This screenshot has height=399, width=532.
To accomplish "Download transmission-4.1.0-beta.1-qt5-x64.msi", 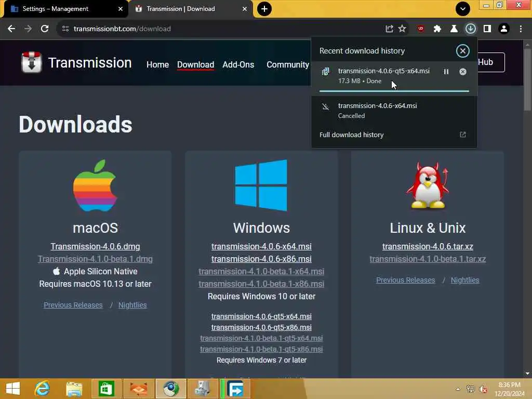I will 261,338.
